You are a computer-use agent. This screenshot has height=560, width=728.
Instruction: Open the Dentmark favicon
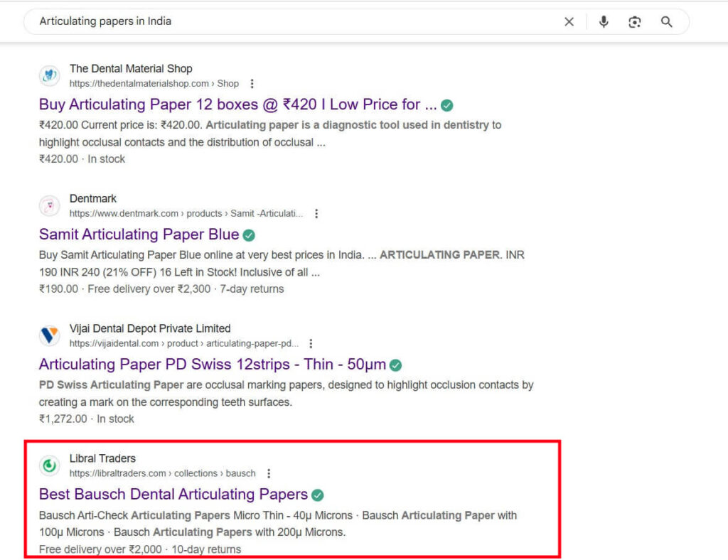tap(49, 205)
